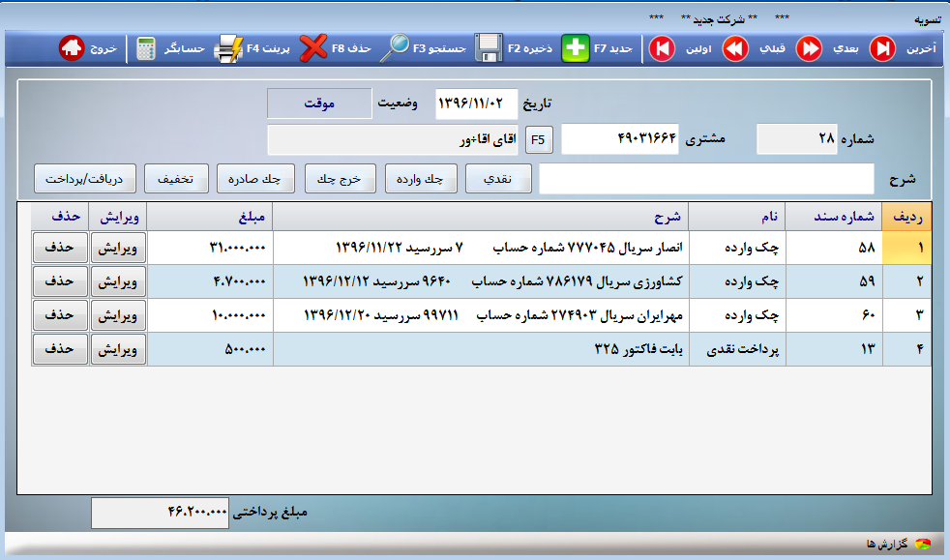Create new record with green plus icon
Screen dimensions: 950x560
point(576,48)
